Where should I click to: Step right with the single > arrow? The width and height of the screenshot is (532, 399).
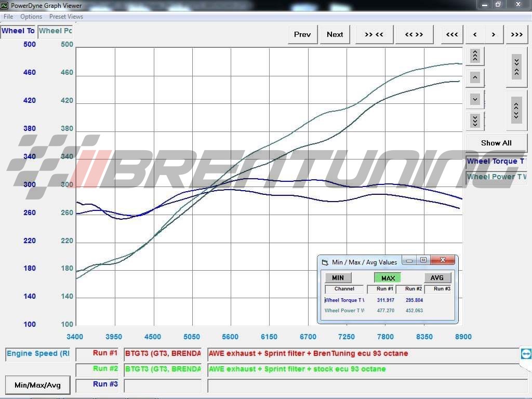click(494, 34)
